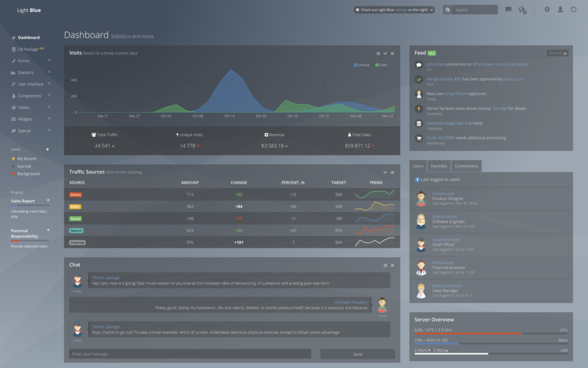Click the globe notifications icon in header

[522, 10]
